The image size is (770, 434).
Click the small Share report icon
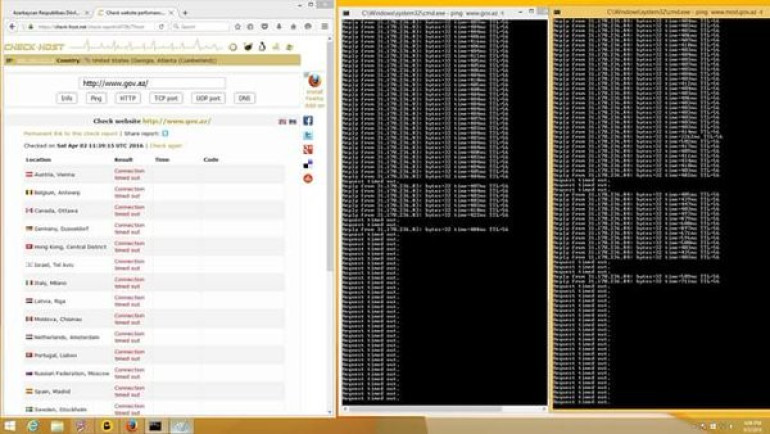pos(165,134)
